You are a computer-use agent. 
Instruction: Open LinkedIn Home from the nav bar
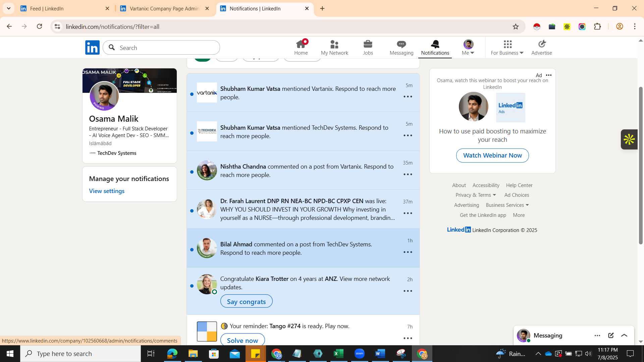click(301, 47)
